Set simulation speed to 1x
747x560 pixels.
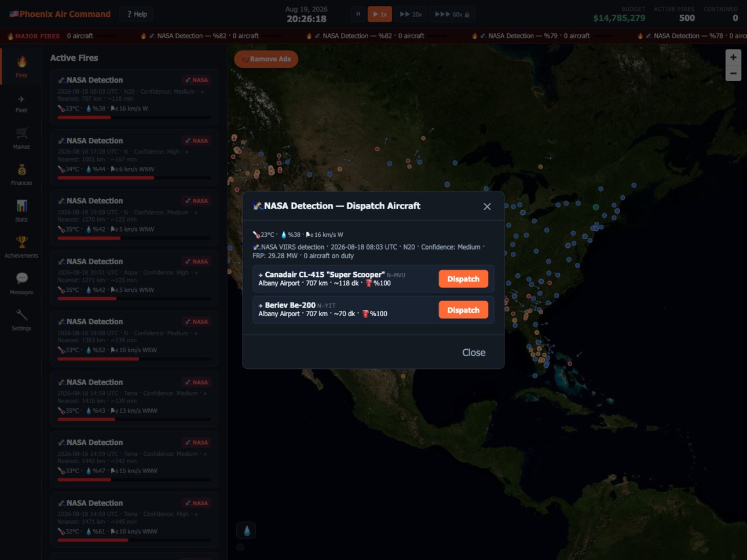pos(380,14)
